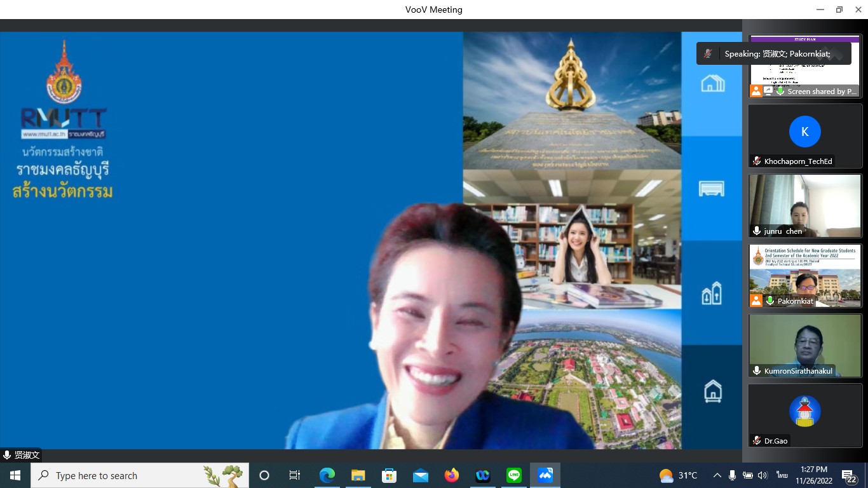Toggle Dr.Gao's muted microphone icon
Image resolution: width=868 pixels, height=488 pixels.
pyautogui.click(x=757, y=440)
